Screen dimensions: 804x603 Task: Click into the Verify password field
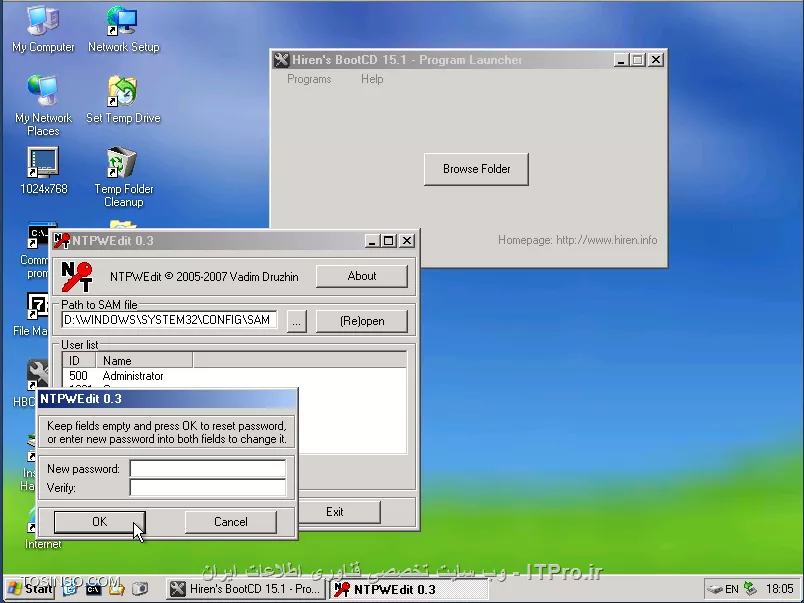tap(208, 488)
